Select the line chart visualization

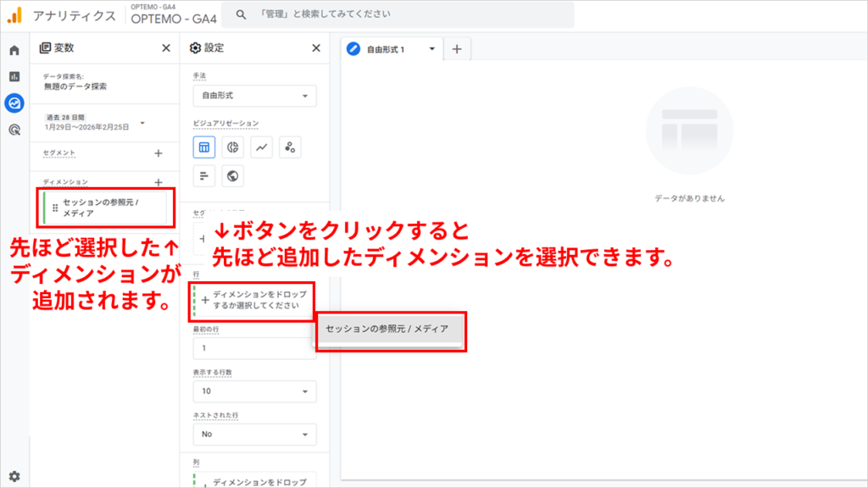pos(260,147)
